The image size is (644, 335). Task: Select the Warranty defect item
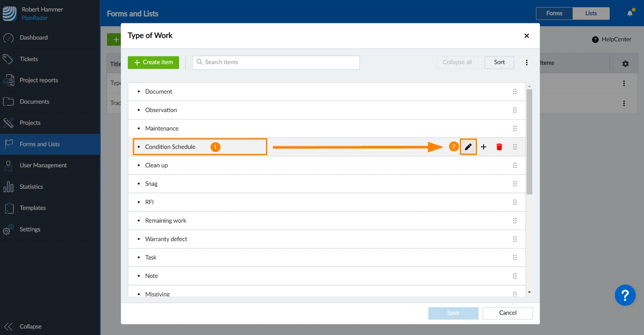tap(326, 239)
